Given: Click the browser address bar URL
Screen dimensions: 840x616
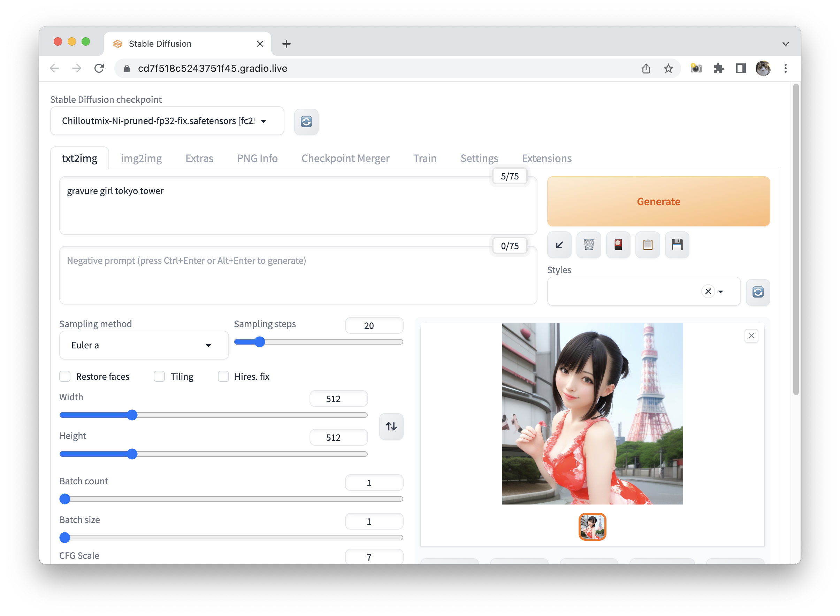Looking at the screenshot, I should pyautogui.click(x=213, y=68).
